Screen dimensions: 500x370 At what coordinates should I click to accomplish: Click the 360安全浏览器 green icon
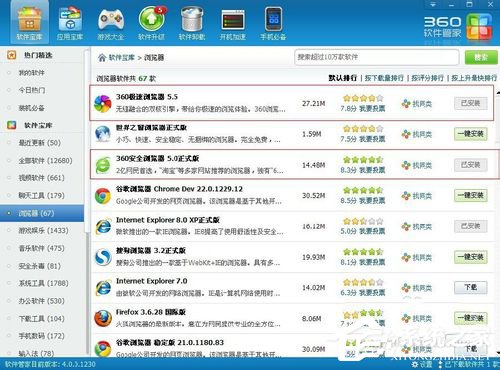pos(102,165)
